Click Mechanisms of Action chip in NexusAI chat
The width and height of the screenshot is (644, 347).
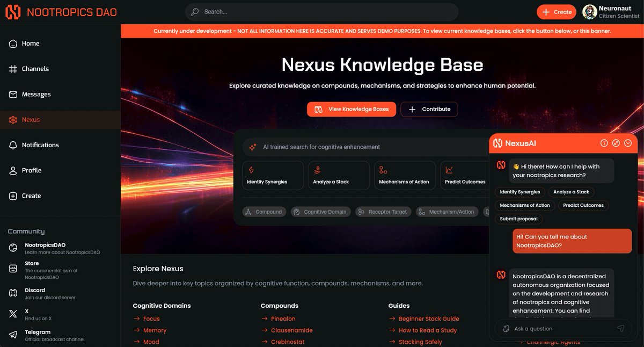pos(525,205)
